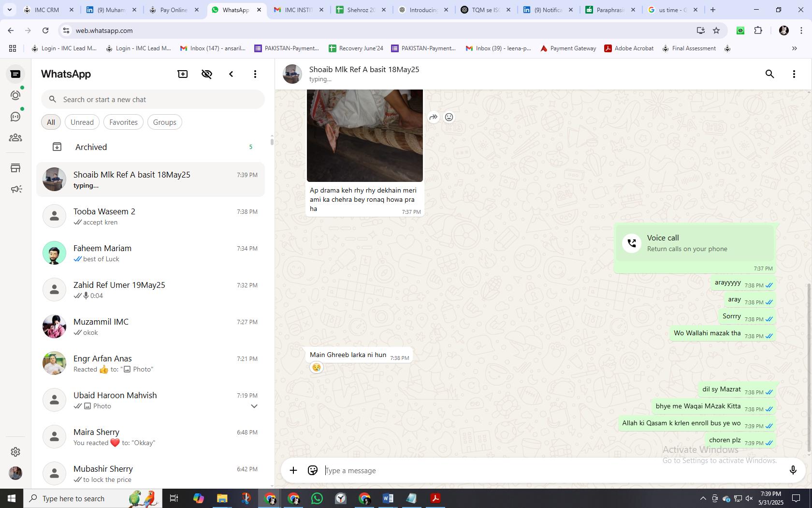812x508 pixels.
Task: Open the attachment plus menu
Action: (293, 470)
